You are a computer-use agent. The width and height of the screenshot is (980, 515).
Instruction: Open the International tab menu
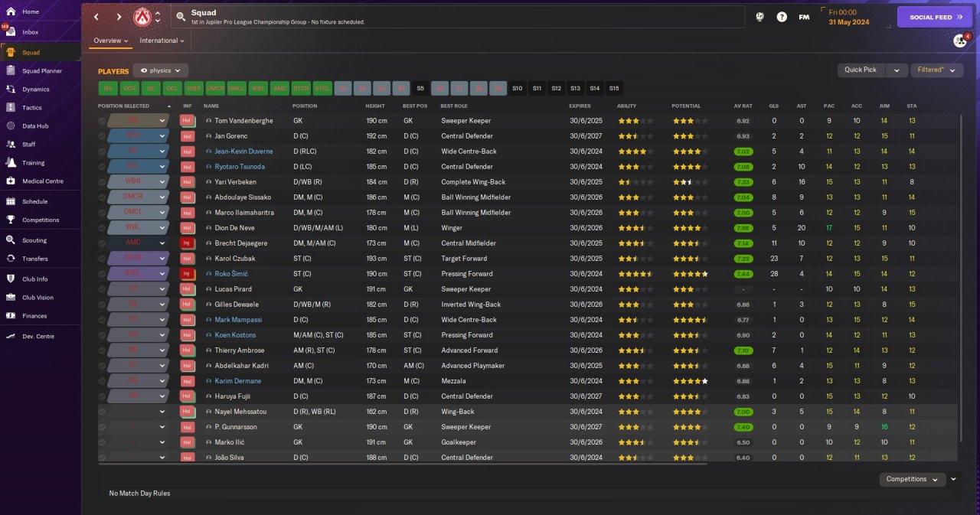(162, 41)
